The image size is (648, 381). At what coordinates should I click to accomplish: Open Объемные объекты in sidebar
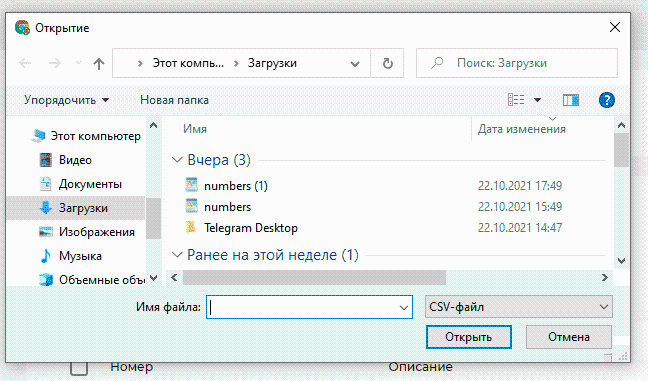102,280
